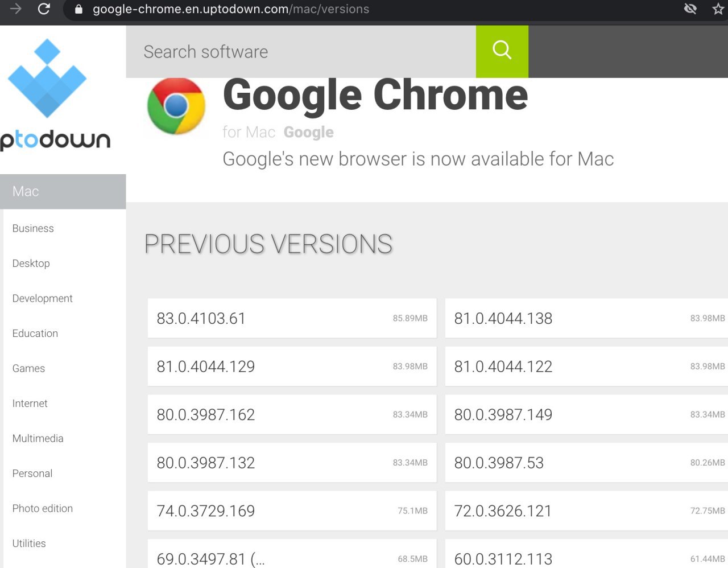
Task: Click the browser description tagline text
Action: click(x=418, y=159)
